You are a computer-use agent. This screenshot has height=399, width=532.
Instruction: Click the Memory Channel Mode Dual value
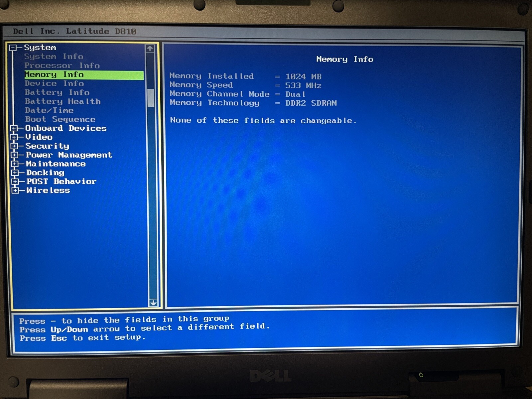295,94
